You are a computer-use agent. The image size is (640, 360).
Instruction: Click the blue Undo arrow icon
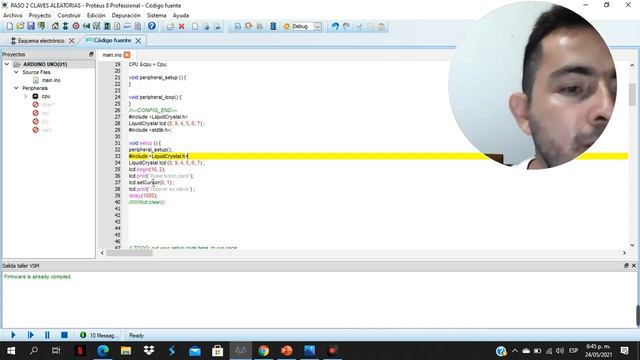point(335,27)
